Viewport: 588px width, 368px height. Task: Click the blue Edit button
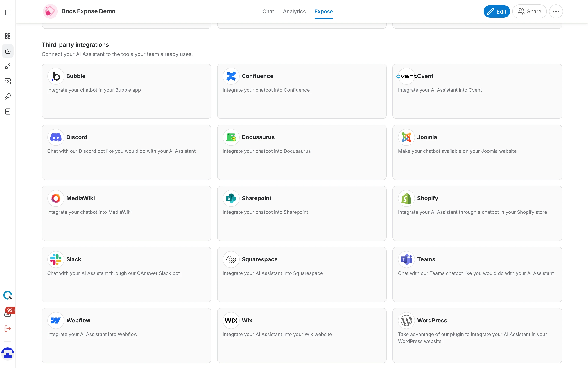(x=497, y=11)
